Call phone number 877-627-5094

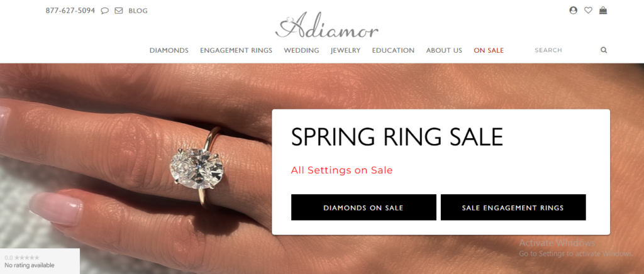[70, 11]
